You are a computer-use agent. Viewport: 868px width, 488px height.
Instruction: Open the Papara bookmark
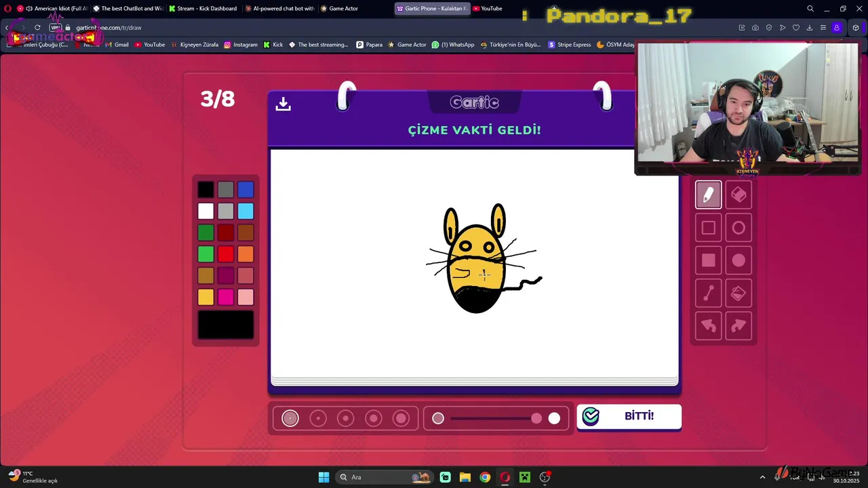coord(370,45)
